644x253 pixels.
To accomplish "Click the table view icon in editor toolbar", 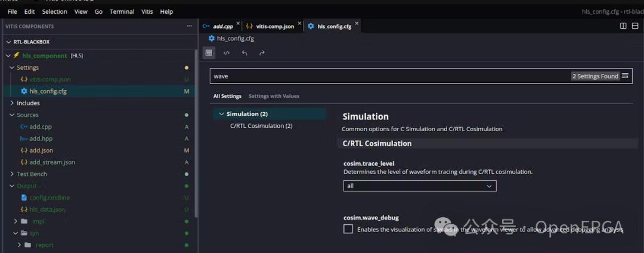I will (209, 53).
